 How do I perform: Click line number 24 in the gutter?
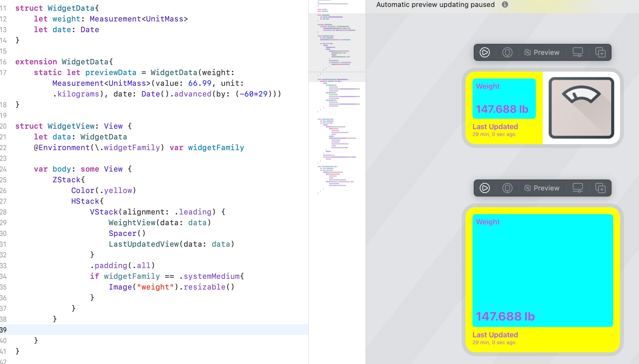pos(3,169)
